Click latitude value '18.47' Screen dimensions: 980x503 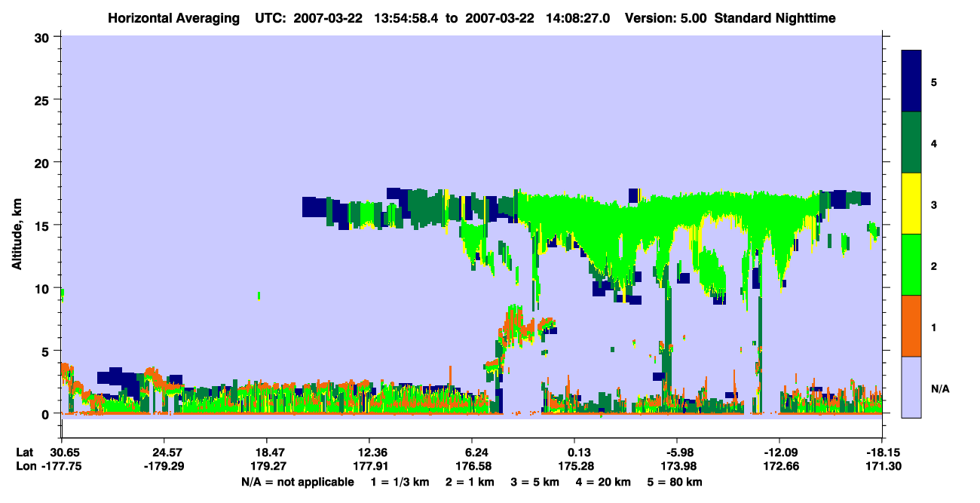(267, 452)
